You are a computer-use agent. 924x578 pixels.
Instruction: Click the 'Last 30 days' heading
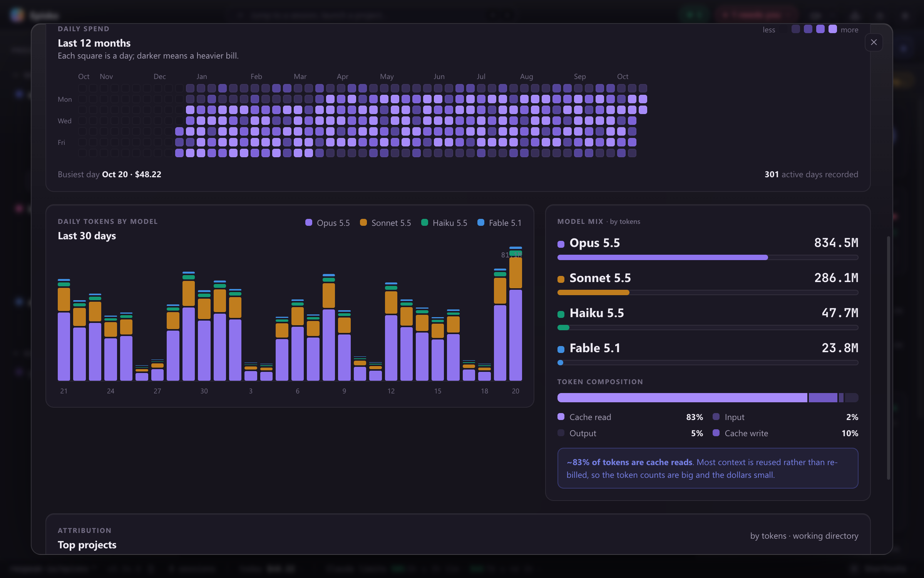pos(87,235)
